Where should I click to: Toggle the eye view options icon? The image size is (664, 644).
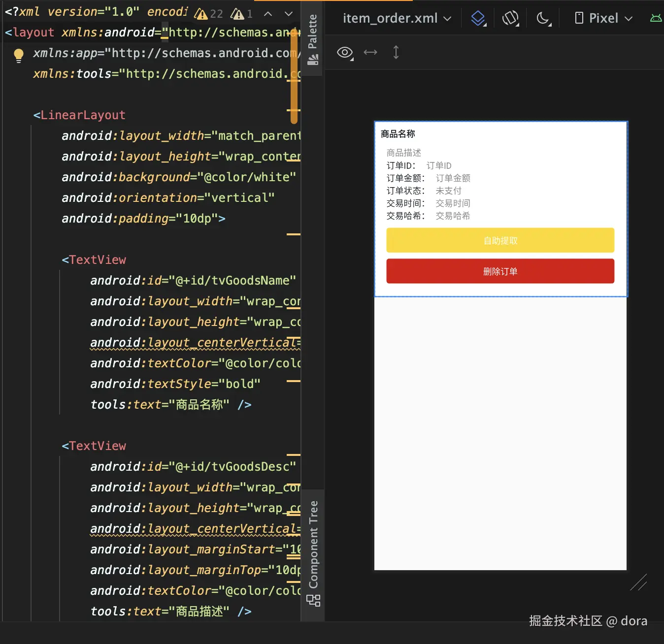tap(345, 53)
